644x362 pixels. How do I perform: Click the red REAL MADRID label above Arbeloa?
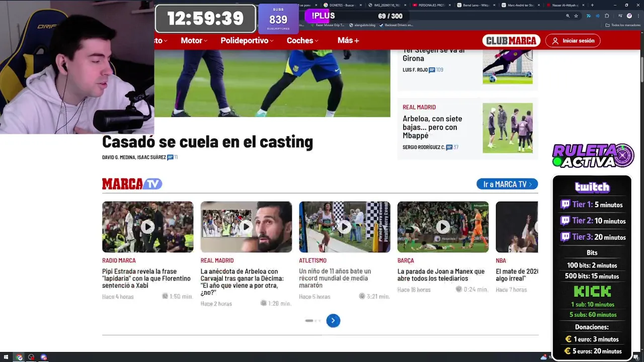tap(419, 107)
